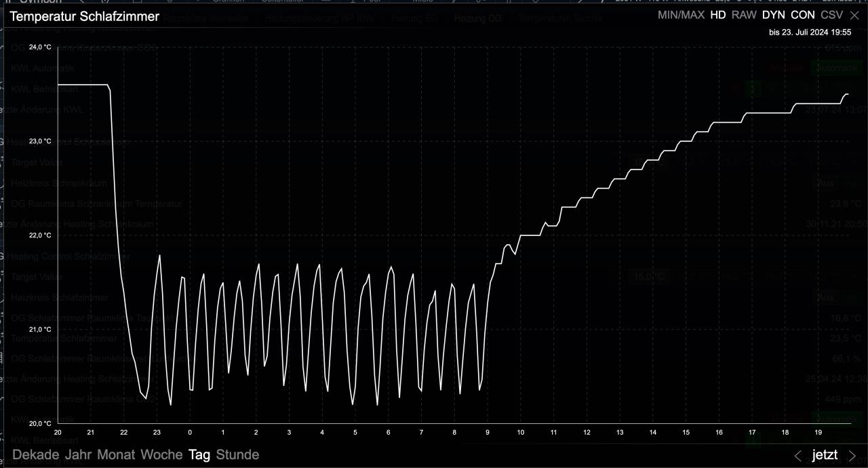Viewport: 868px width, 468px height.
Task: Click the hour 12 label on the time axis
Action: tap(587, 432)
